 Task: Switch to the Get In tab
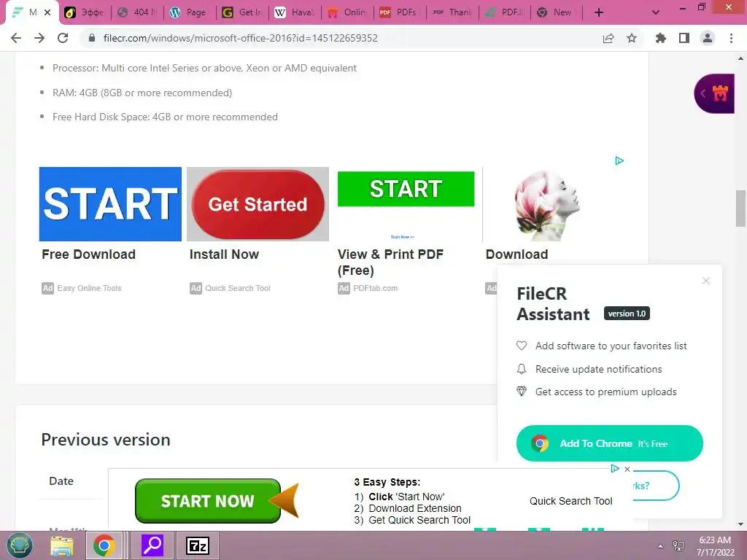coord(242,12)
